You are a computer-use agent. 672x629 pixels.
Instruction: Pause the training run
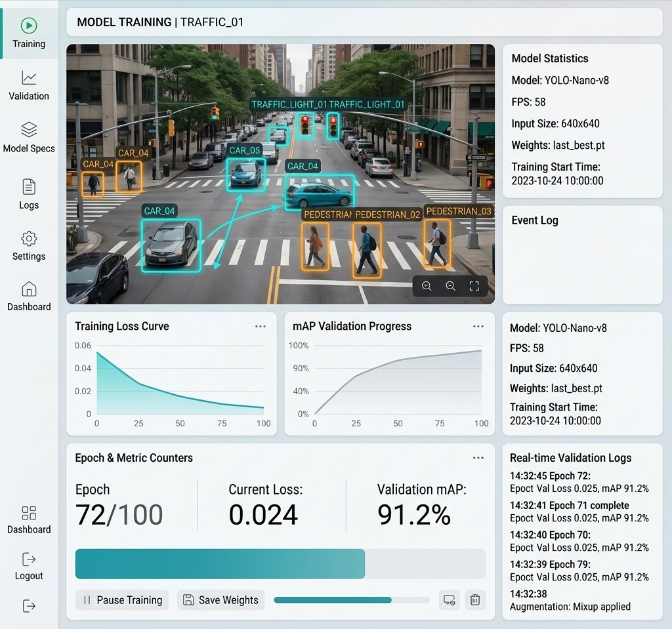click(122, 600)
